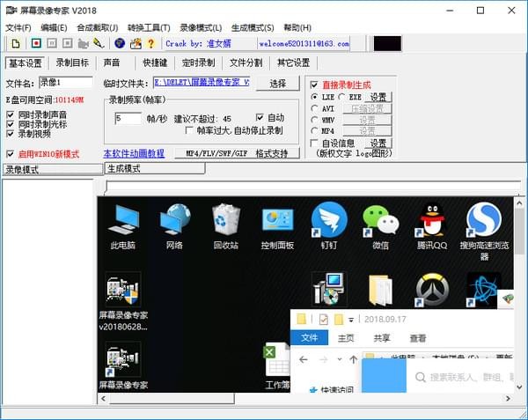Switch to the 定时录制 tab
Image resolution: width=528 pixels, height=420 pixels.
198,63
